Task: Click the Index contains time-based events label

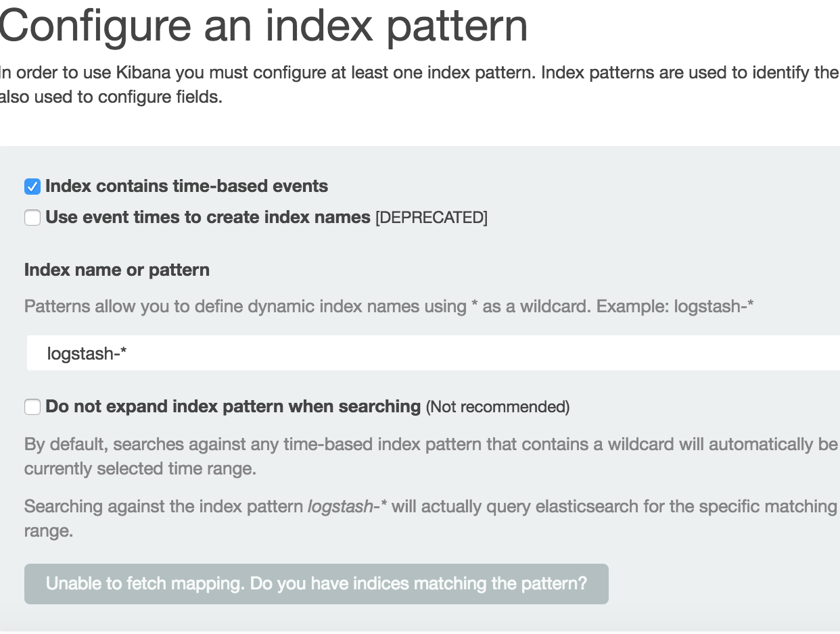Action: [x=186, y=187]
